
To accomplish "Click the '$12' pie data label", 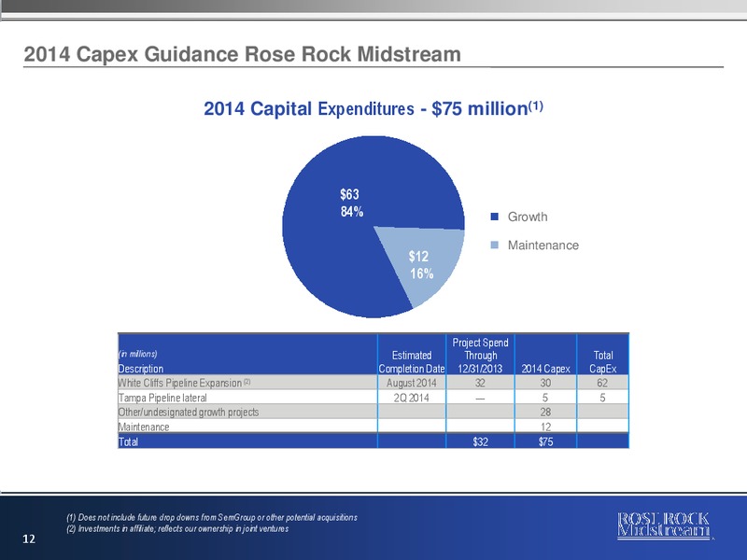I will click(418, 257).
